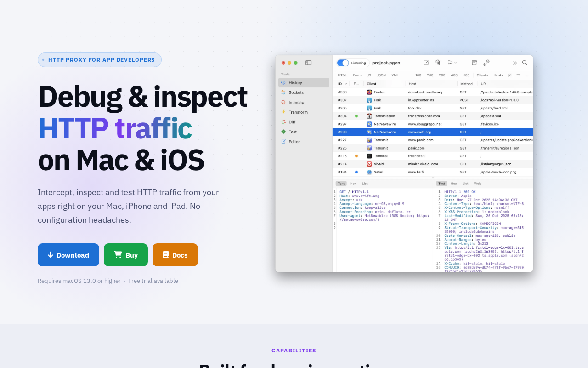Select the Editor pencil icon in sidebar
Screen dimensions: 588x368
pos(283,142)
